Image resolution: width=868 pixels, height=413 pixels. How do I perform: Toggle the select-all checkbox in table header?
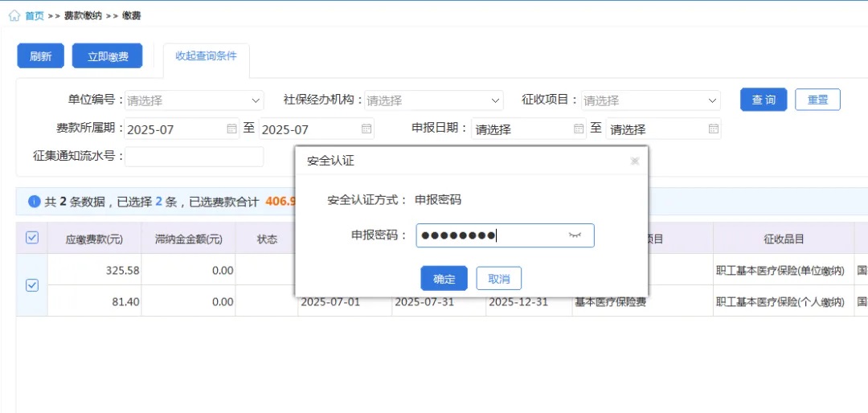(x=32, y=238)
